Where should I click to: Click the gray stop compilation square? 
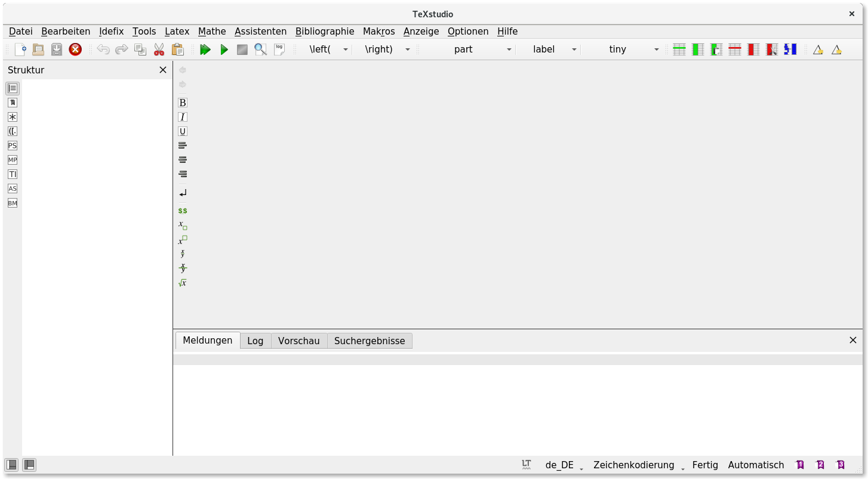(x=242, y=50)
